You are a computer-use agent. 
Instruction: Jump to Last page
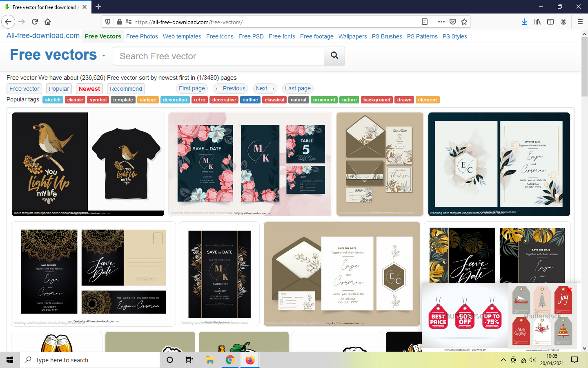pos(298,88)
